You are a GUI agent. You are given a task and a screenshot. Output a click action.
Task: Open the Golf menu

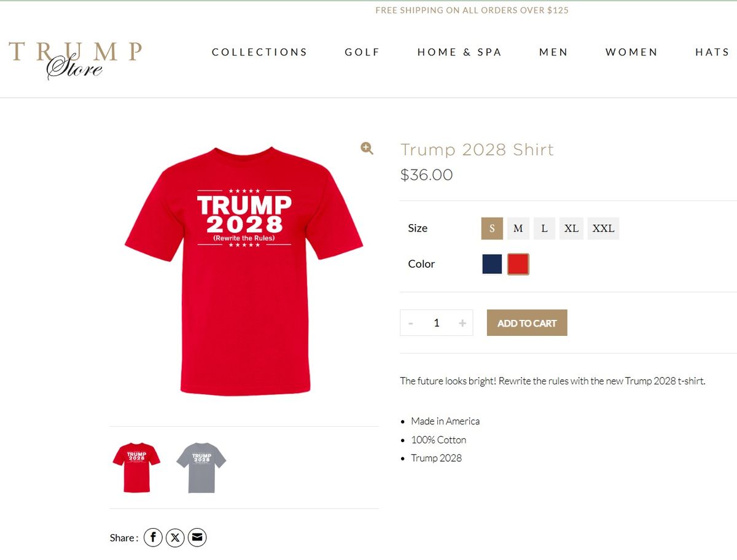pyautogui.click(x=362, y=52)
